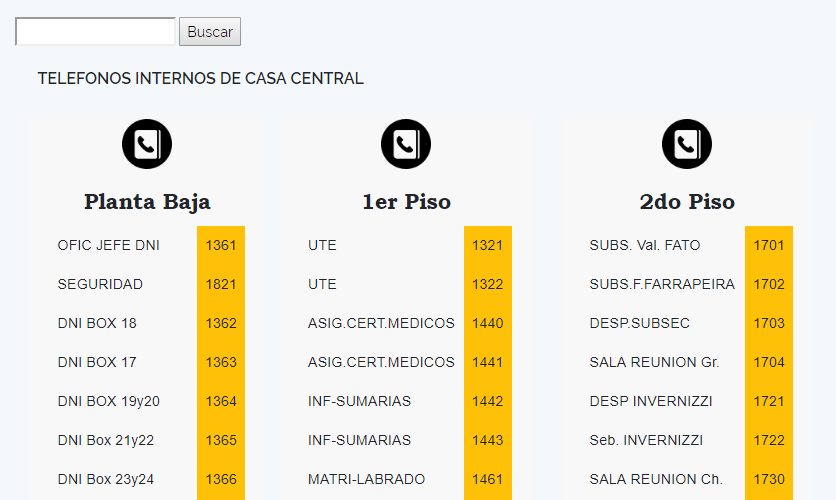
Task: Select the 1er Piso heading
Action: (x=407, y=202)
